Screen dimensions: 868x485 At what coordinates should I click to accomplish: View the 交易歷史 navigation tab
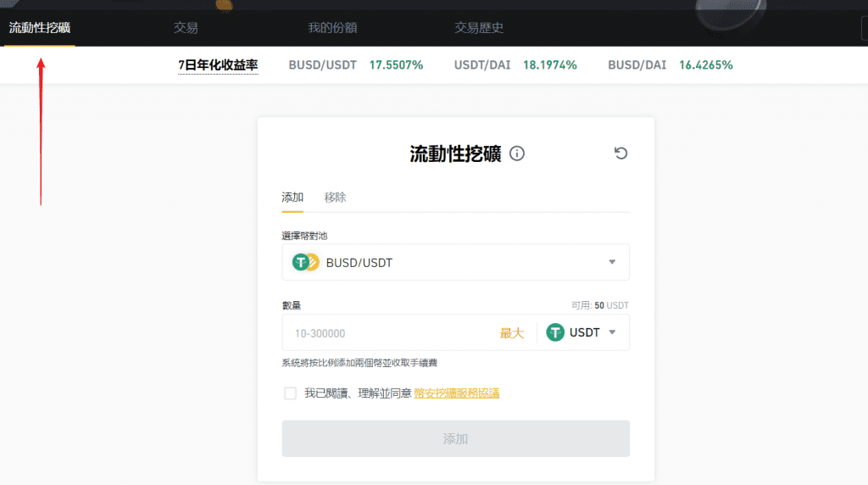tap(479, 27)
